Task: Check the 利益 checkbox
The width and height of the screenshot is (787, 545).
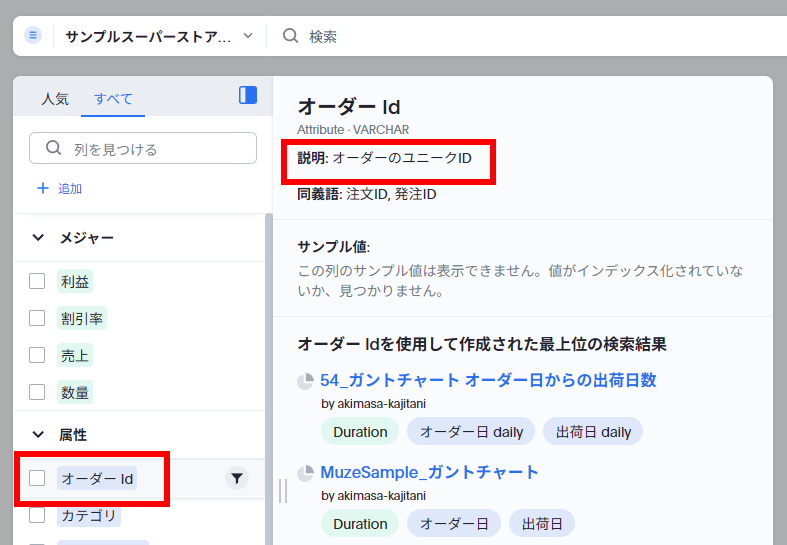Action: tap(37, 282)
